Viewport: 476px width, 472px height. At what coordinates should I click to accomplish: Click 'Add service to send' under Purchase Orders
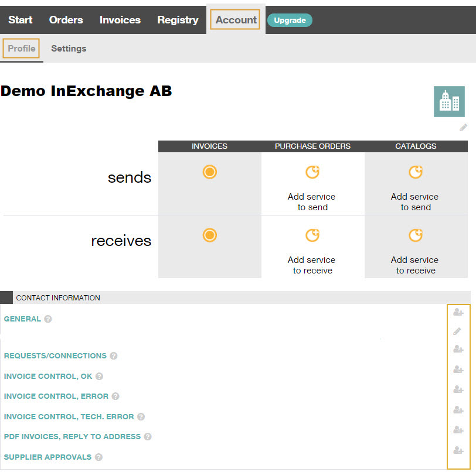click(x=312, y=201)
